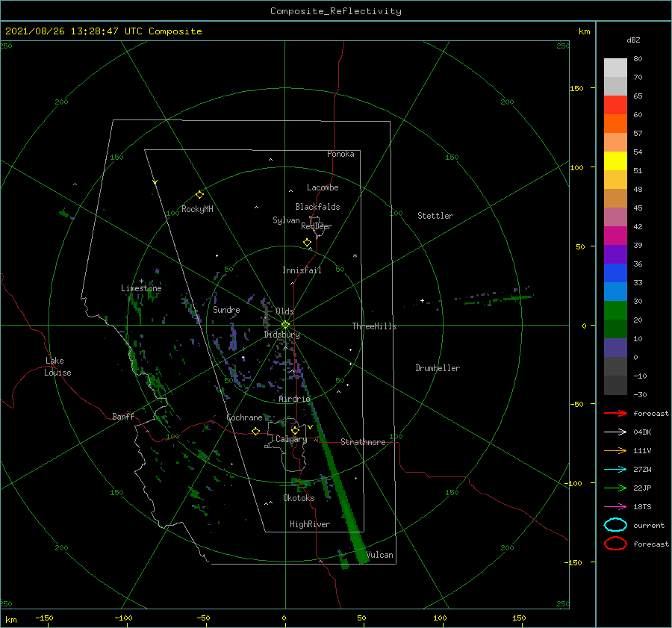Click the magenta 42–39 dBZ swatch

tap(615, 236)
